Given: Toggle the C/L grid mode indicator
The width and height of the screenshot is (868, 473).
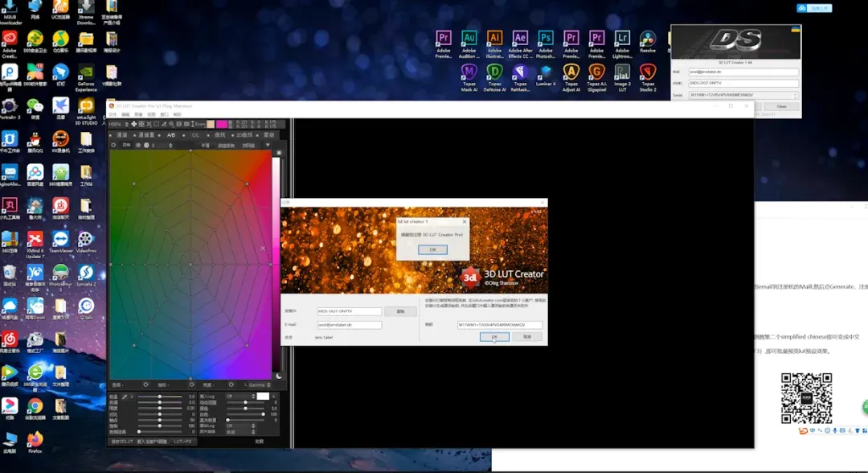Looking at the screenshot, I should click(195, 135).
